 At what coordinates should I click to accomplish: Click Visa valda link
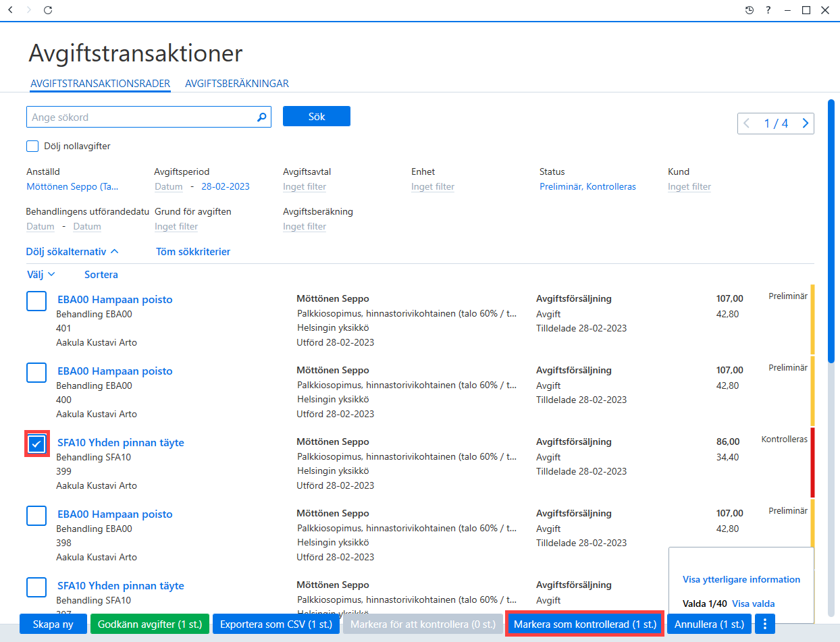(x=754, y=604)
